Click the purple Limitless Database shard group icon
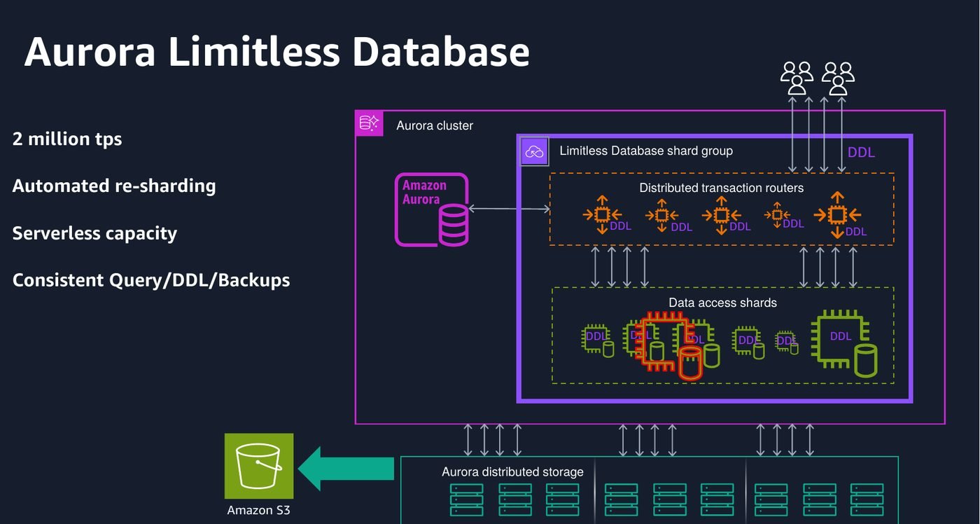This screenshot has height=524, width=980. coord(534,151)
